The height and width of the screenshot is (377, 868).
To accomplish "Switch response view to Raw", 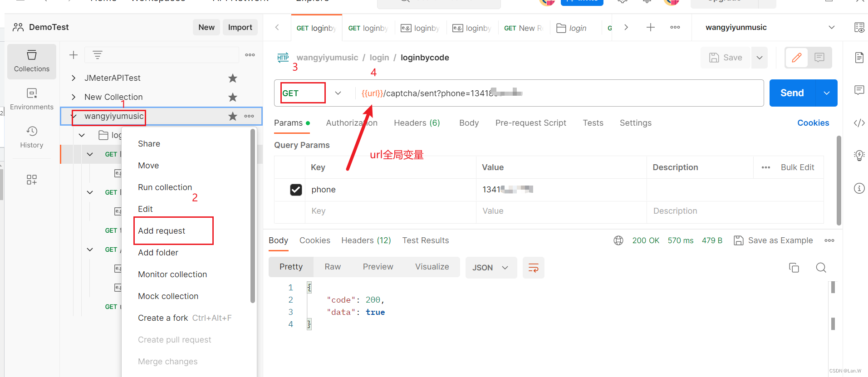I will 333,267.
